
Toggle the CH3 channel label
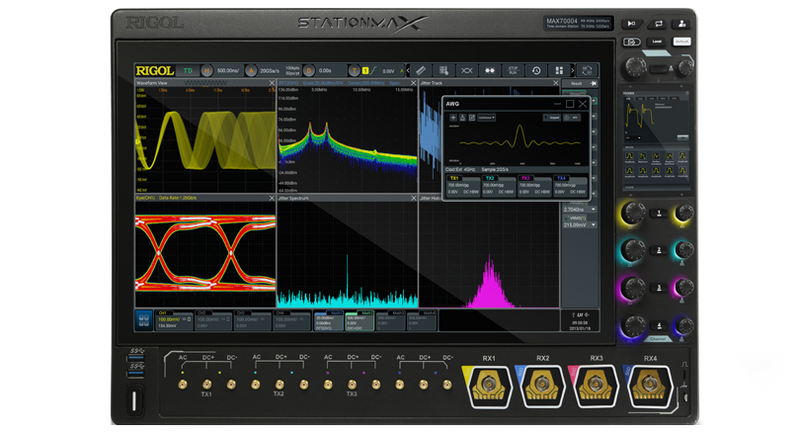241,313
